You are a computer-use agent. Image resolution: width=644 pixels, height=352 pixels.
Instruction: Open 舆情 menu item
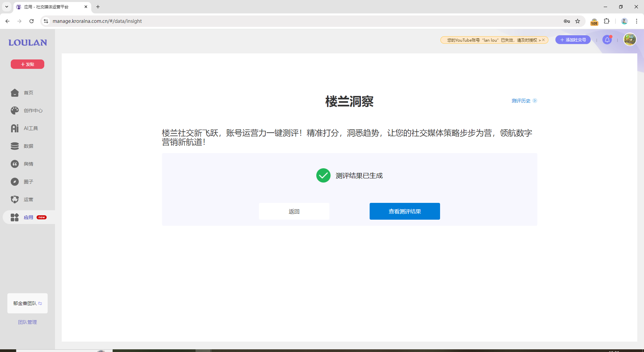pyautogui.click(x=29, y=164)
